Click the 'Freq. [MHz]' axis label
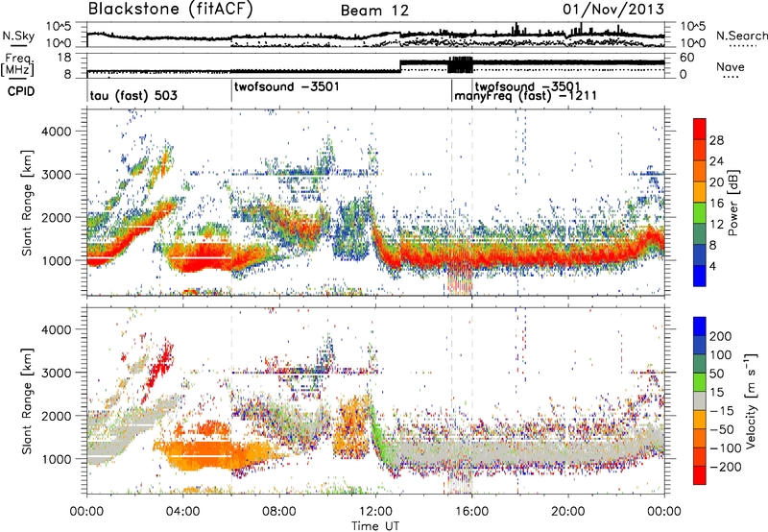Screen dimensions: 768x532 click(17, 65)
